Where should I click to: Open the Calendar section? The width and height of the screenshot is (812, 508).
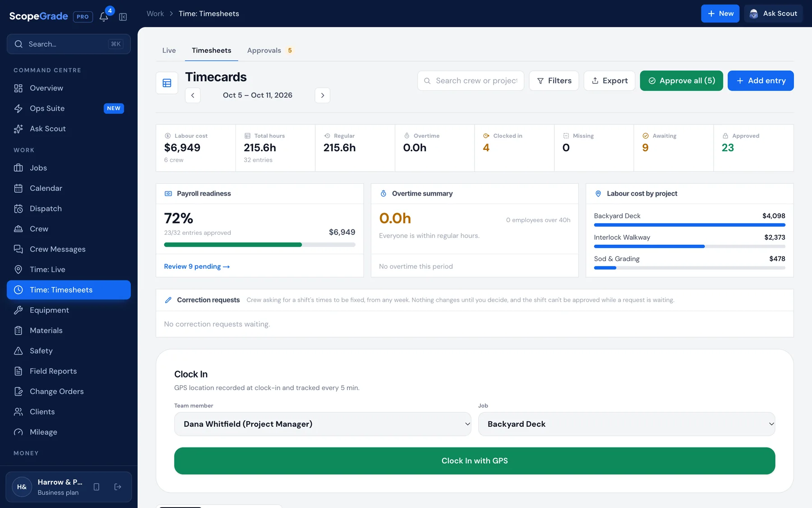click(69, 188)
